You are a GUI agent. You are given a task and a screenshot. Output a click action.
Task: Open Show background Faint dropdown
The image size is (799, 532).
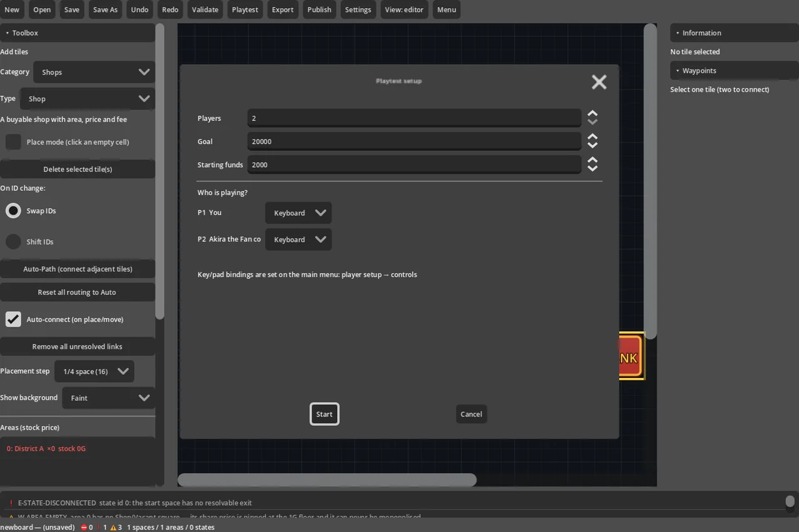point(109,398)
